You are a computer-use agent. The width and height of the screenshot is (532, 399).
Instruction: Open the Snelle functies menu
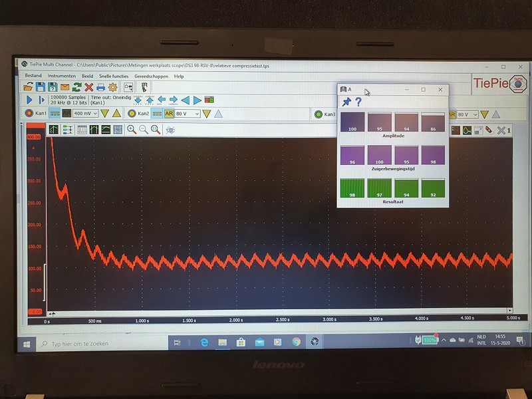(x=114, y=76)
